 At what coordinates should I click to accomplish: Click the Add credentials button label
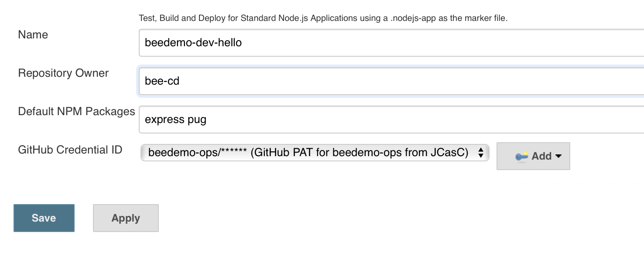coord(541,156)
